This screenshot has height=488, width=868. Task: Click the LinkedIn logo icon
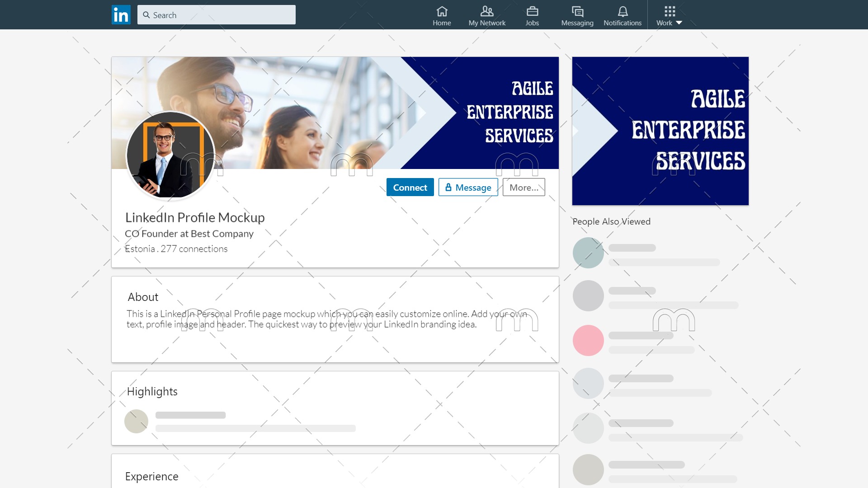[121, 15]
